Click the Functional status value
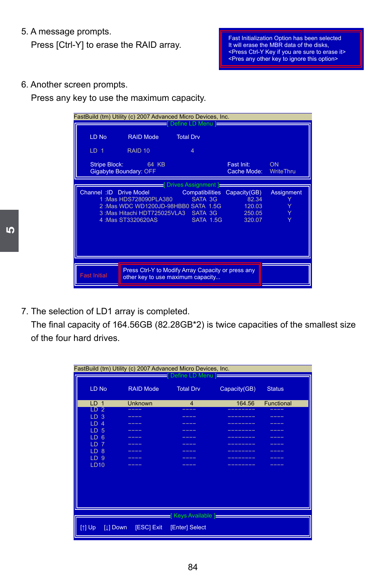Image resolution: width=386 pixels, height=588 pixels. (x=278, y=403)
